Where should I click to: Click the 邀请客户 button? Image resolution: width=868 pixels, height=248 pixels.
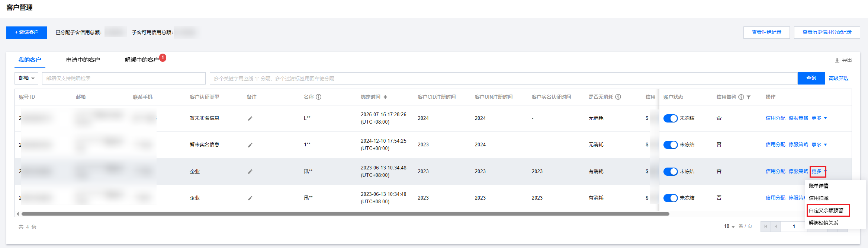tap(27, 32)
